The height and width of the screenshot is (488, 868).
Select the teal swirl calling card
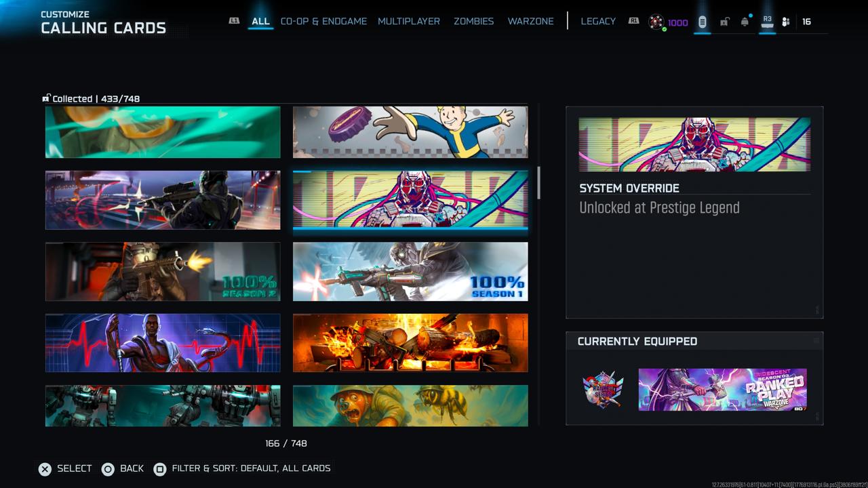coord(163,131)
